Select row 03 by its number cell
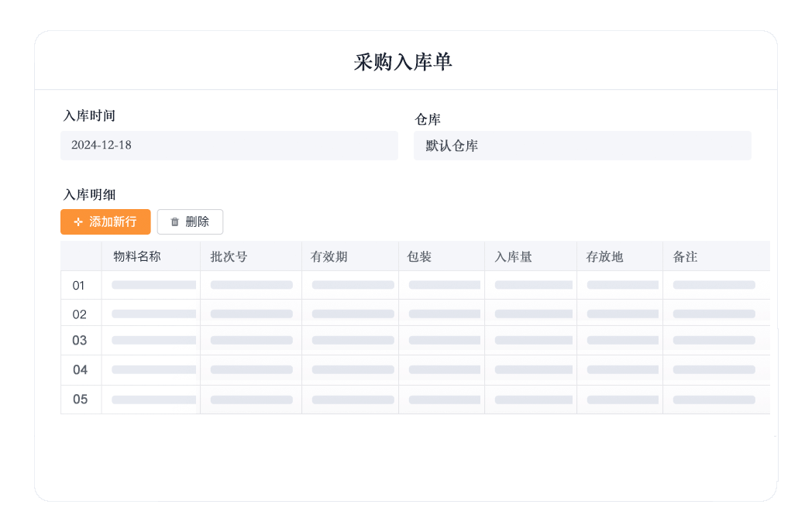 click(79, 341)
